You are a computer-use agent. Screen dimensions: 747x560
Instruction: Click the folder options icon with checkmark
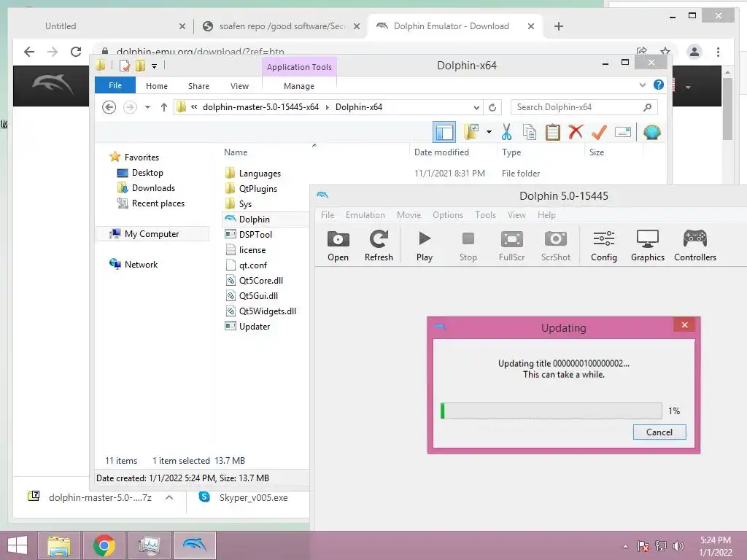click(x=471, y=132)
